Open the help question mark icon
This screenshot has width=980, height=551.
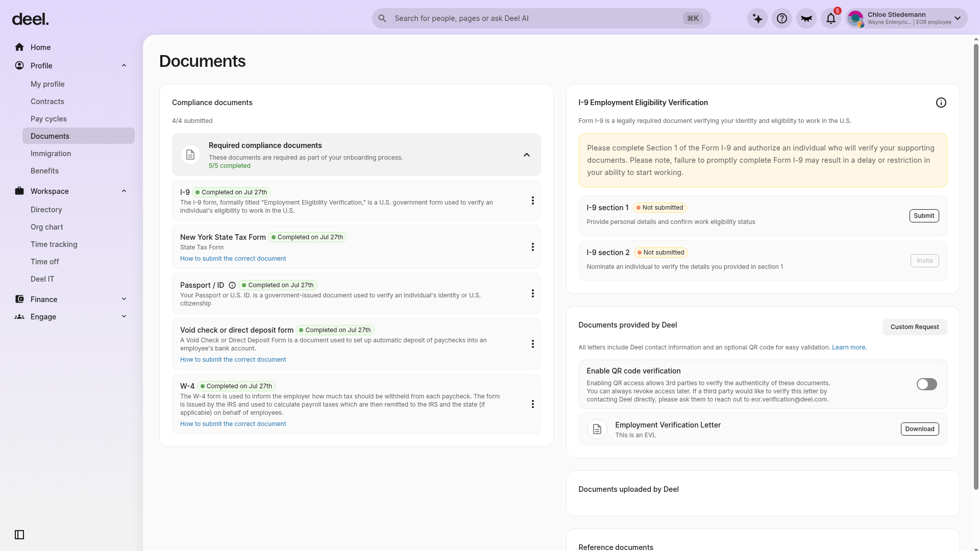pos(782,18)
